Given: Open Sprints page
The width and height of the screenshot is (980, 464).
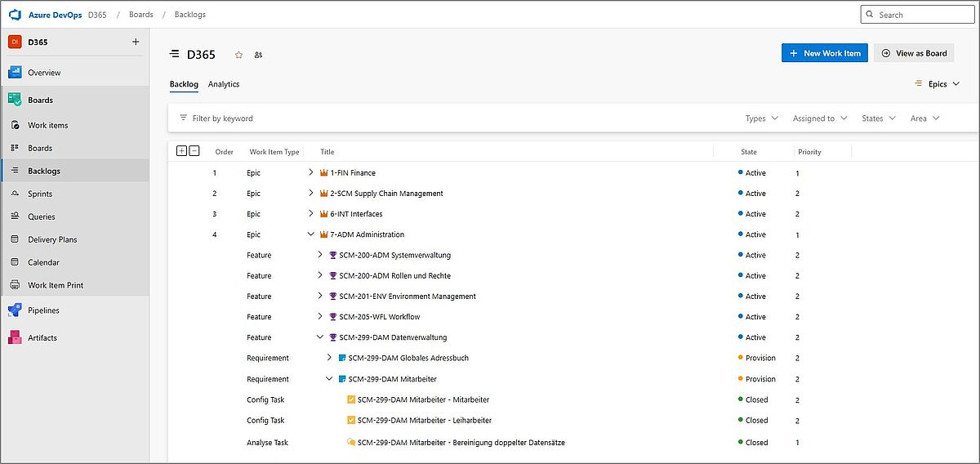Looking at the screenshot, I should pos(40,194).
